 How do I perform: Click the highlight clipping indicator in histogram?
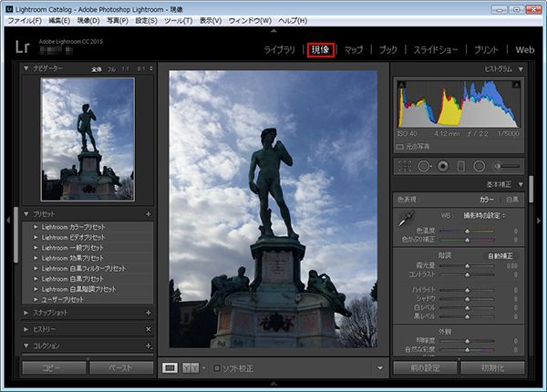516,84
